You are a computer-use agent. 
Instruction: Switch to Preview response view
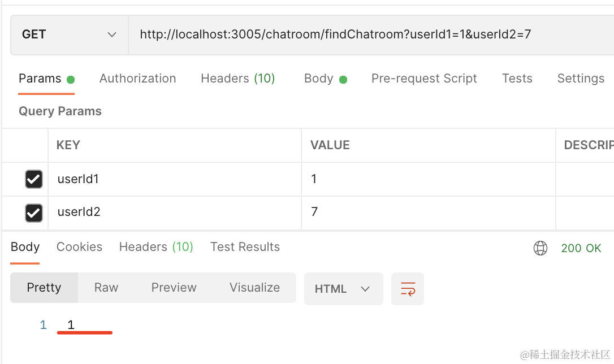tap(174, 288)
